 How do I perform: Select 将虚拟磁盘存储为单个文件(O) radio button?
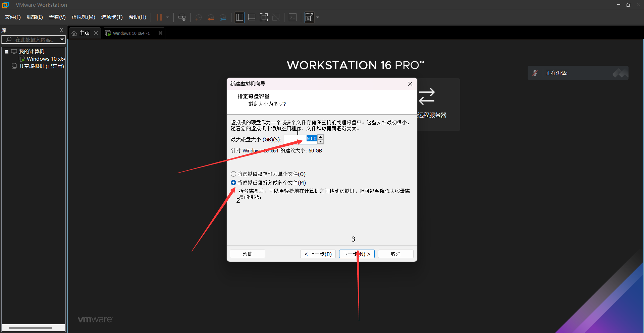[x=233, y=174]
